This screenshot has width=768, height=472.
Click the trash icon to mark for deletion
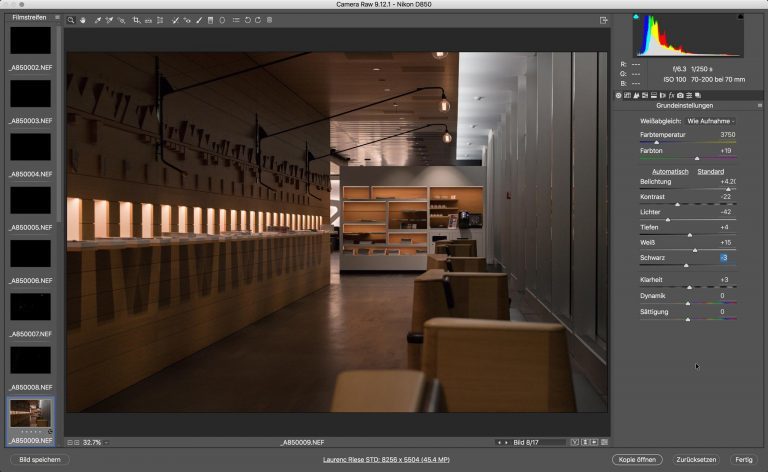(x=269, y=20)
